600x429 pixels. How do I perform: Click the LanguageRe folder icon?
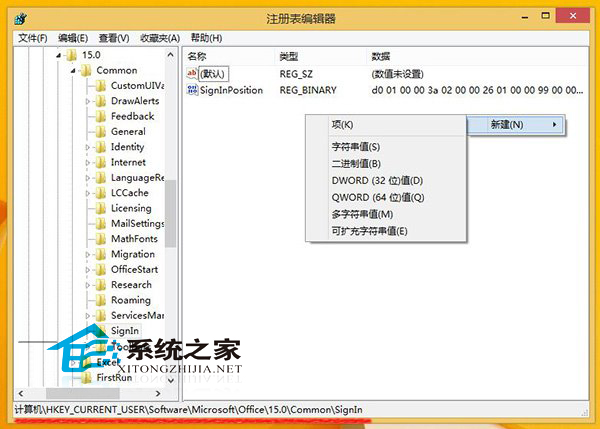tap(100, 178)
